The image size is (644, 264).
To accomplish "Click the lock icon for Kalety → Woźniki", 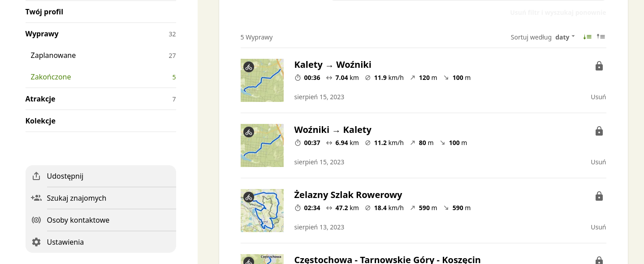I will [x=599, y=66].
